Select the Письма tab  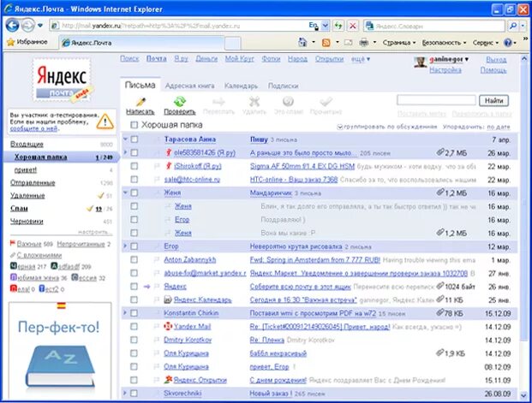pyautogui.click(x=140, y=85)
